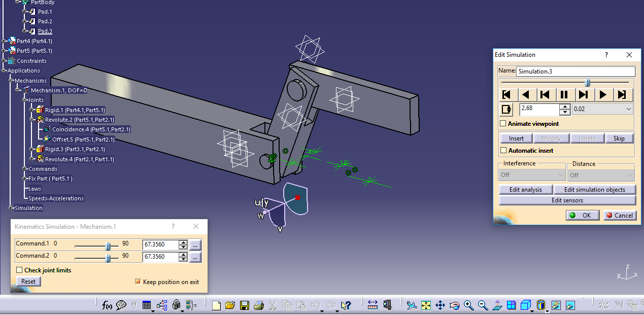Click the Undo arrow icon

click(x=315, y=304)
